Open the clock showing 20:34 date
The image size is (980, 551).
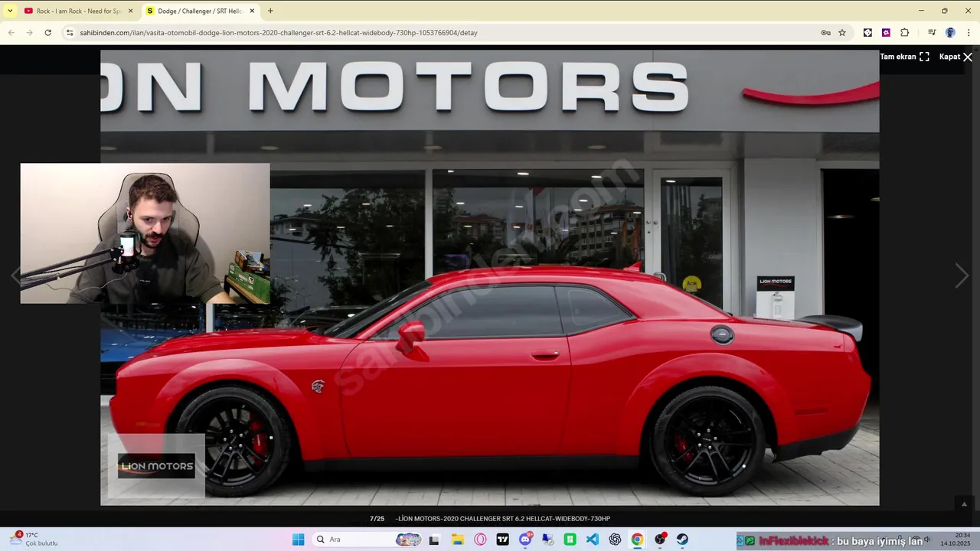point(955,540)
